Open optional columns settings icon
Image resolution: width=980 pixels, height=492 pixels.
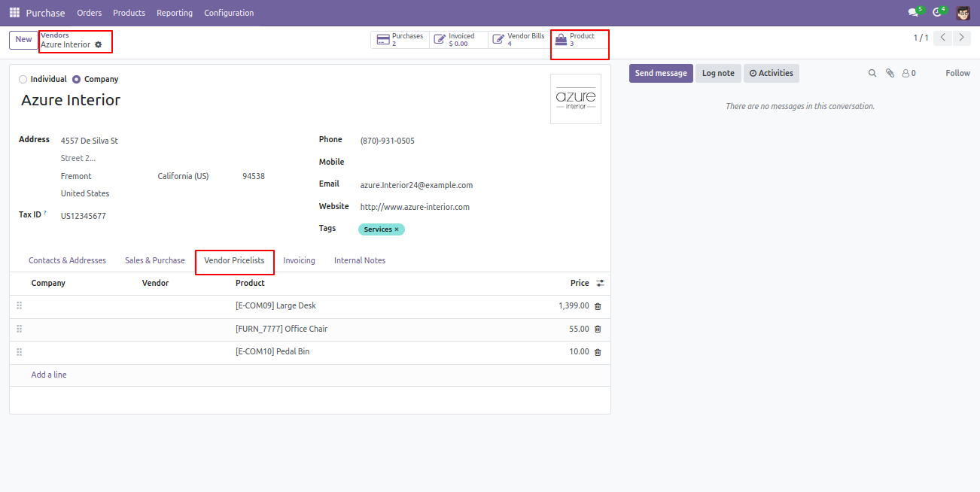[x=600, y=283]
